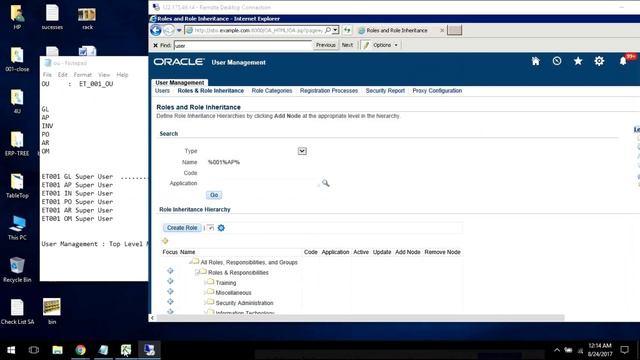Open the Proxy Configuration tab
This screenshot has width=640, height=360.
coord(437,91)
